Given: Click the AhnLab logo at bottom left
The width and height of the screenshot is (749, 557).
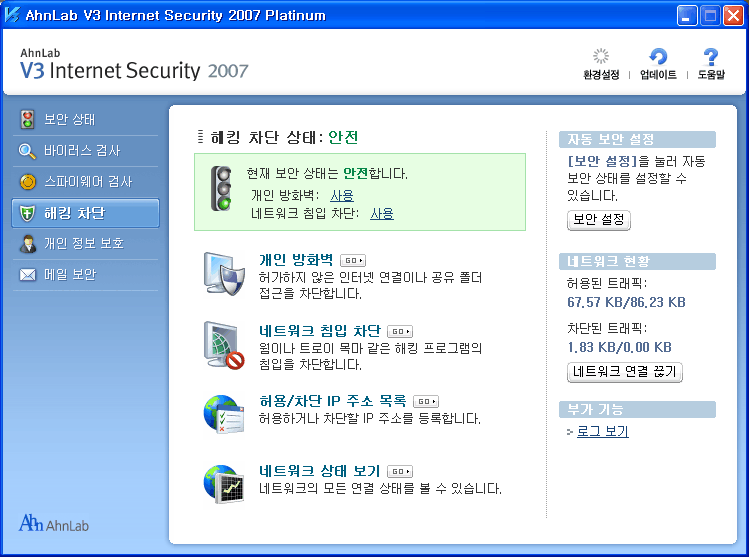Looking at the screenshot, I should pyautogui.click(x=54, y=523).
